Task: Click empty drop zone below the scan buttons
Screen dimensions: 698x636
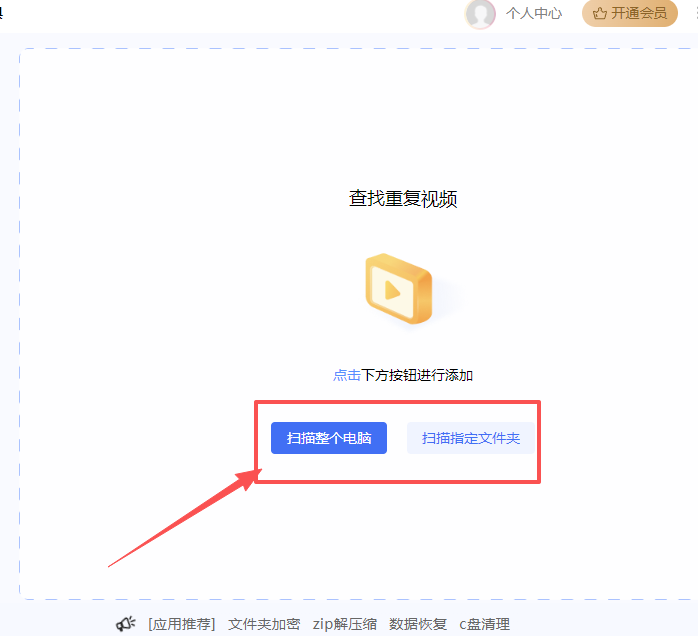Action: (400, 540)
